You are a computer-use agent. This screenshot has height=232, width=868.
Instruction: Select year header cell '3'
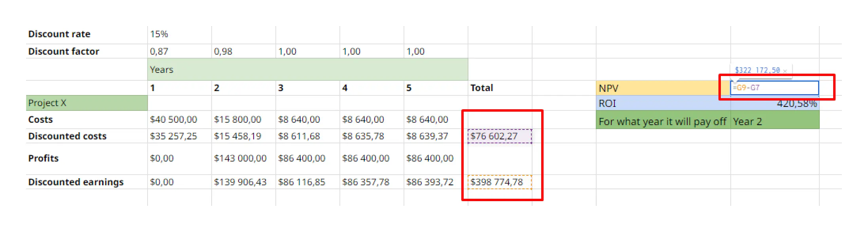coord(308,88)
